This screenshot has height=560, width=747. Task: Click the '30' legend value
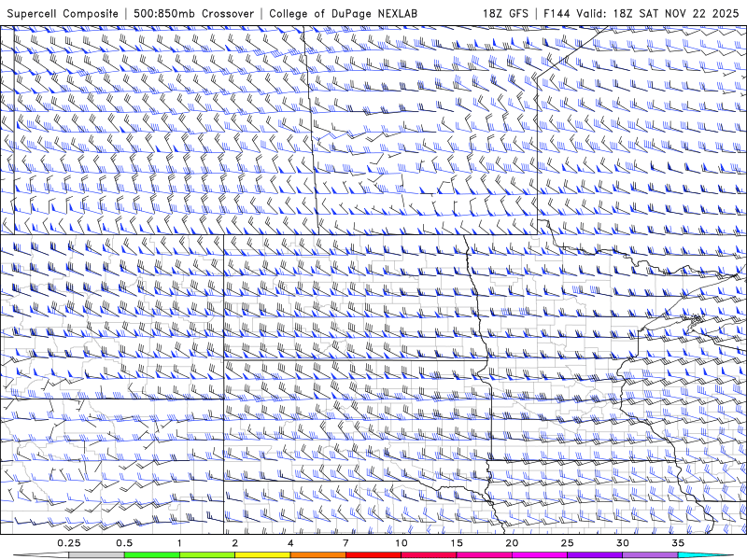point(623,543)
